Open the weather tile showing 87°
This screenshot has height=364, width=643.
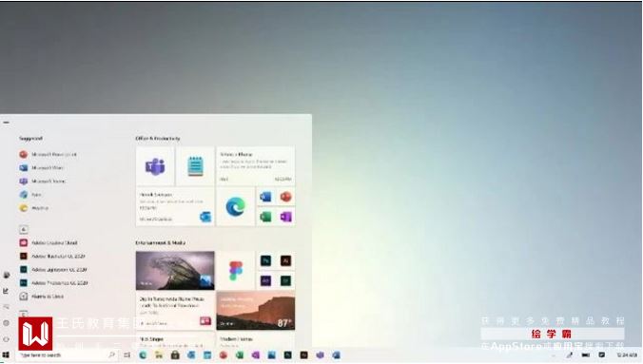click(256, 311)
